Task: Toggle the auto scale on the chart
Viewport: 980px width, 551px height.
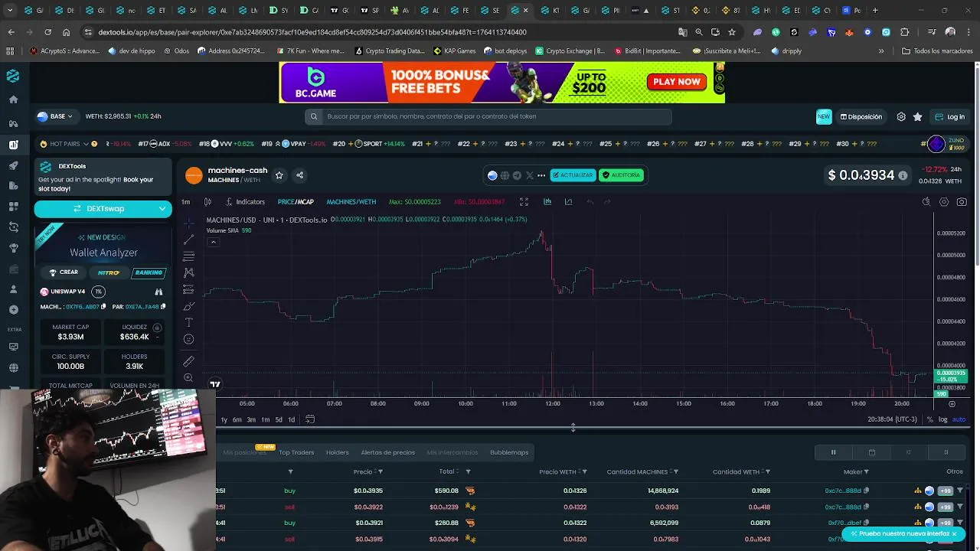Action: [959, 419]
